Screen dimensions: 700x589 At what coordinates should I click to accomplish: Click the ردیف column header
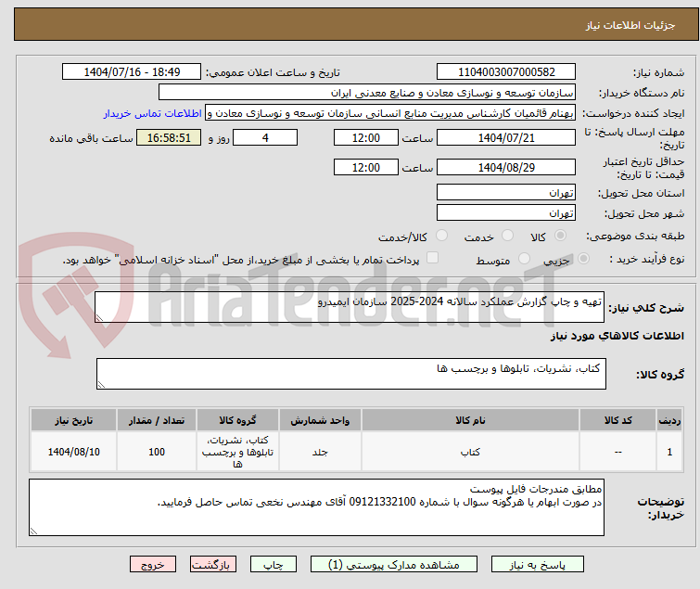[669, 420]
